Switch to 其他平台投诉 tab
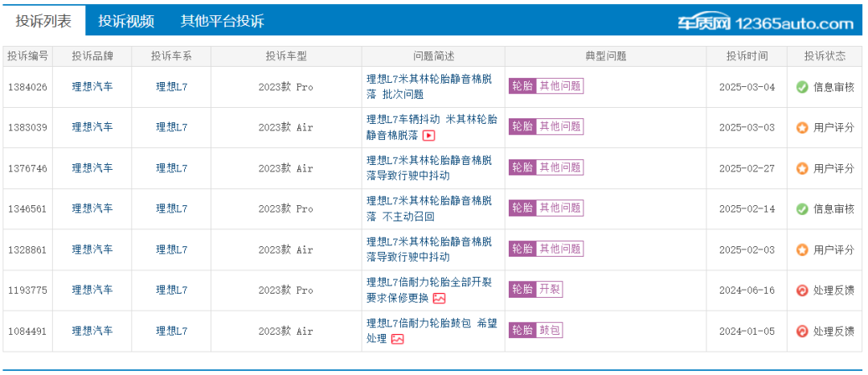Screen dimensions: 868x375 click(222, 21)
